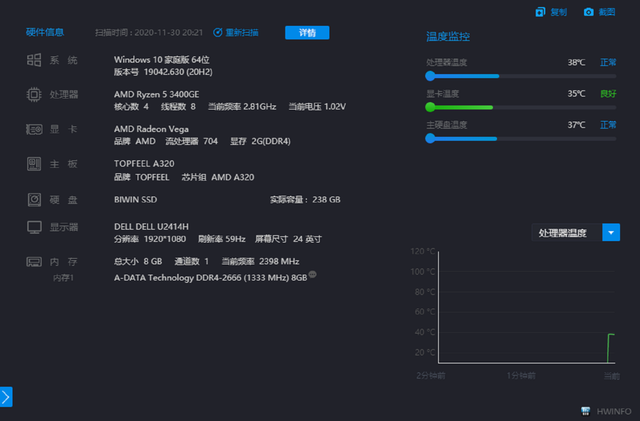Click the 处理器 CPU chip icon
Viewport: 640px width, 421px height.
point(34,95)
